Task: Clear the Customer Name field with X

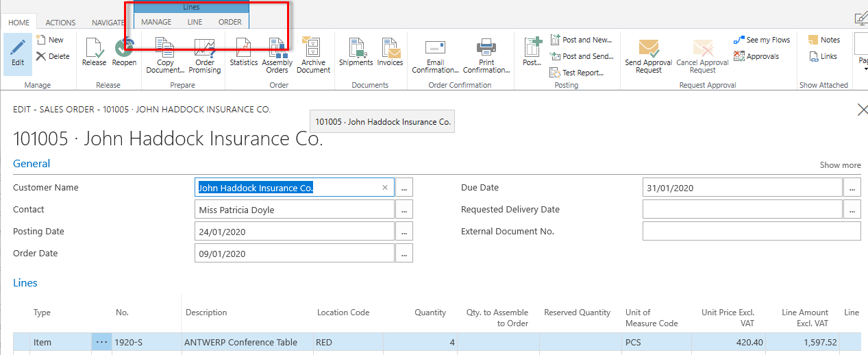Action: [384, 188]
